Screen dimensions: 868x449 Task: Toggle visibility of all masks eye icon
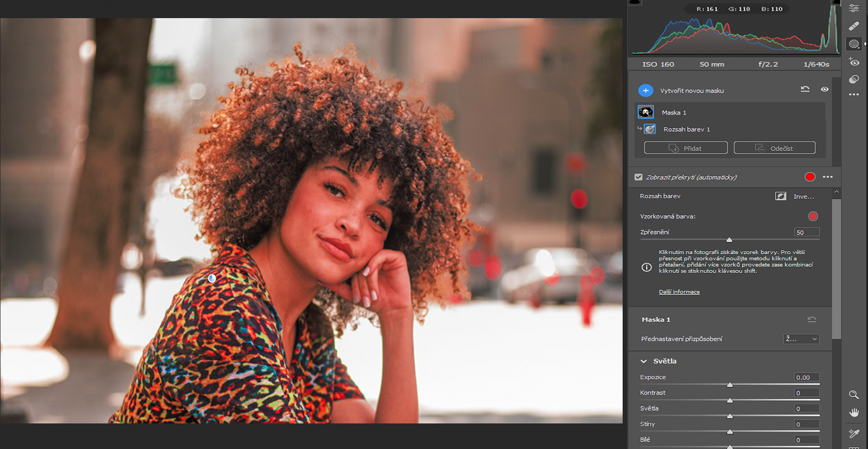click(824, 89)
